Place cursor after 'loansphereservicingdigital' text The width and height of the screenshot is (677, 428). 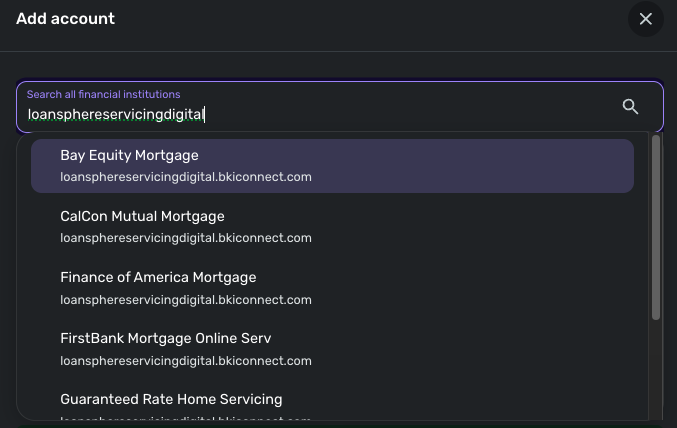(x=204, y=114)
